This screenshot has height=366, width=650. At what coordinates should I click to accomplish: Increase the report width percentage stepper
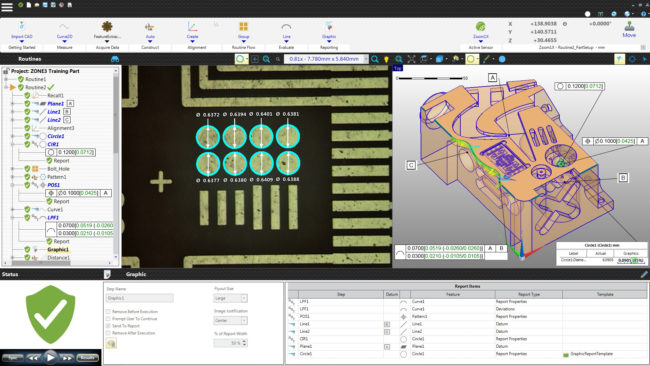244,341
